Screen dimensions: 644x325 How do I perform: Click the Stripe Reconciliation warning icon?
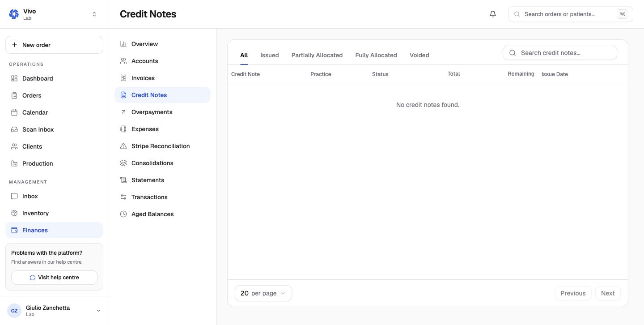click(x=123, y=146)
